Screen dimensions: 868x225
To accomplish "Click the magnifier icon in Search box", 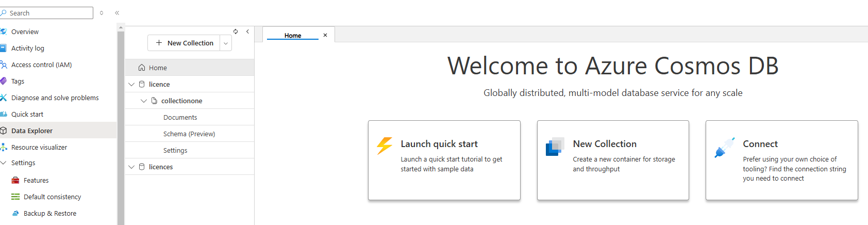I will (x=4, y=13).
